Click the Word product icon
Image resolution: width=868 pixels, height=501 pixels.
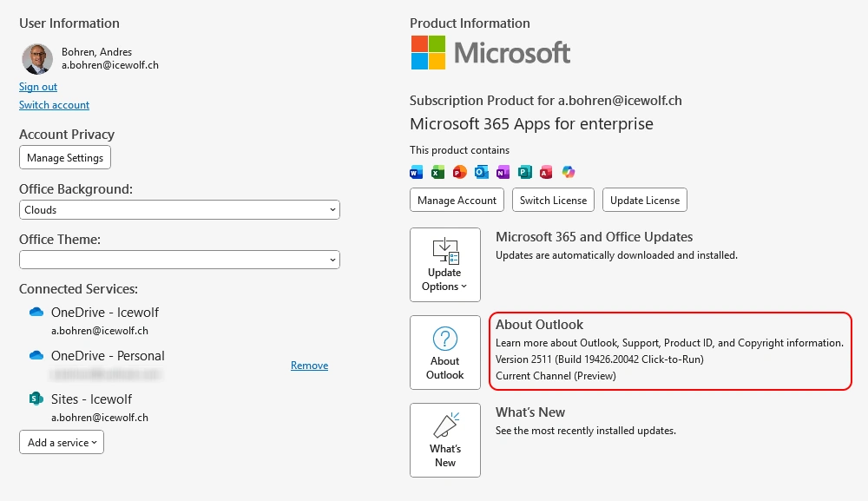pyautogui.click(x=417, y=172)
